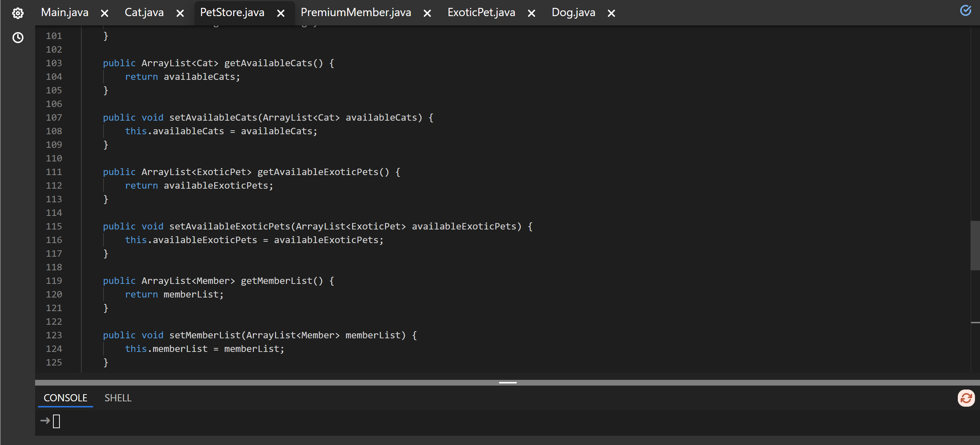
Task: Click line number 115 in the gutter
Action: 54,226
